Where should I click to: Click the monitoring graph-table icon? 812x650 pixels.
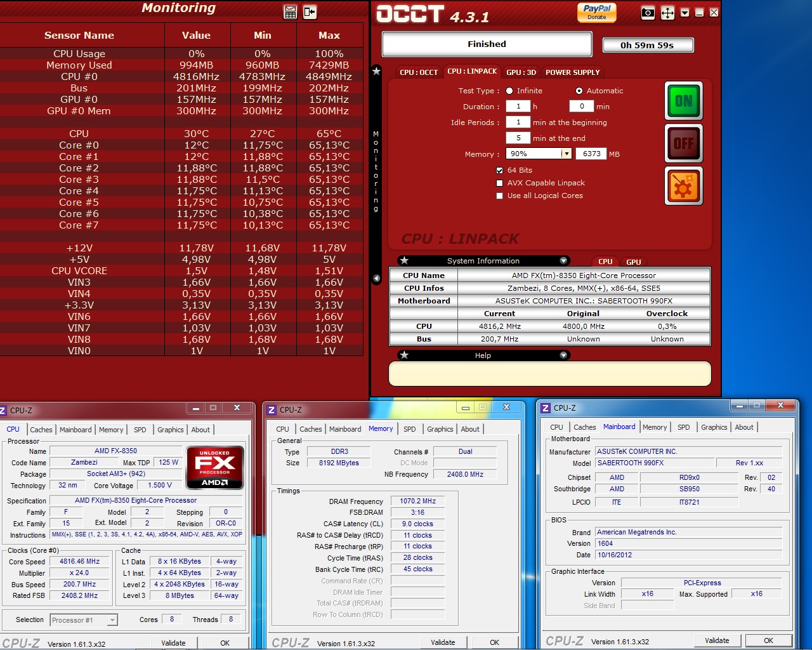[291, 12]
